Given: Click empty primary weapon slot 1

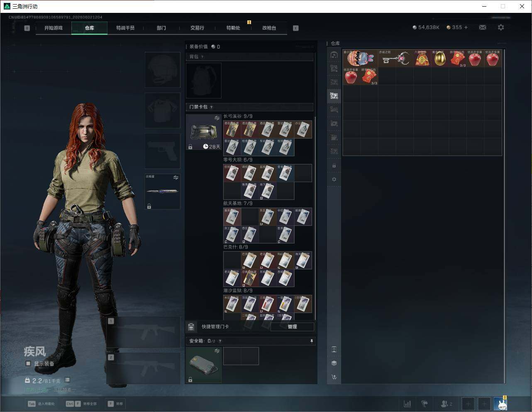Looking at the screenshot, I should (x=144, y=333).
